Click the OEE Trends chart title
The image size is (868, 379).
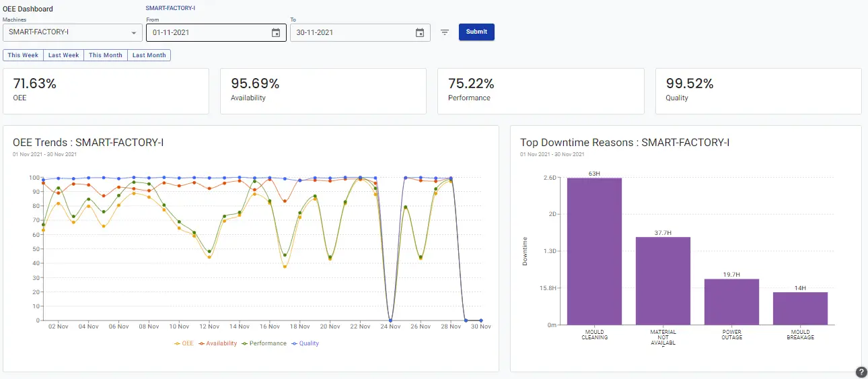coord(88,143)
